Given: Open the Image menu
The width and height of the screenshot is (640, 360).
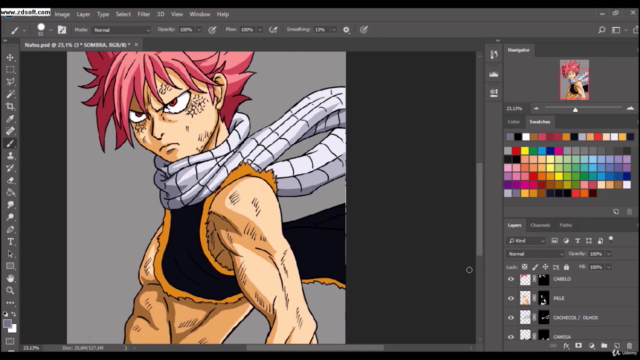Looking at the screenshot, I should click(62, 14).
